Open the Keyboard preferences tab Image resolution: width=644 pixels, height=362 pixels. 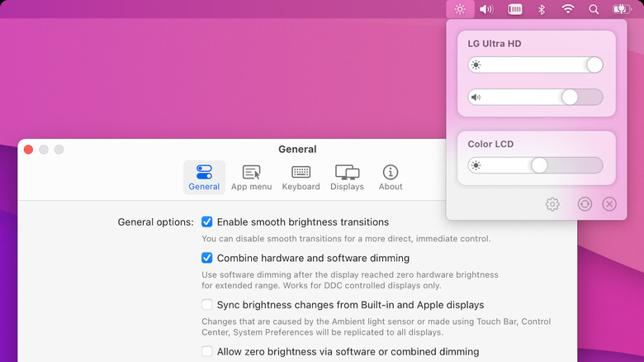(301, 178)
